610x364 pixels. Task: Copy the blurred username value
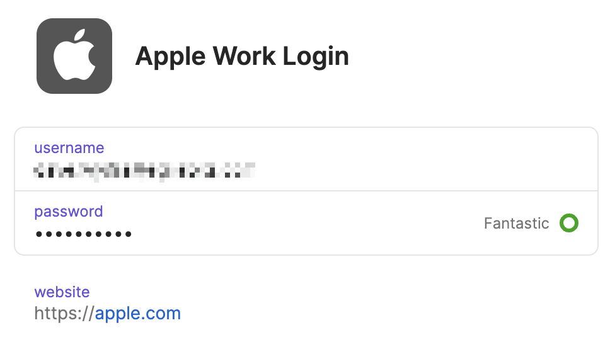[144, 171]
